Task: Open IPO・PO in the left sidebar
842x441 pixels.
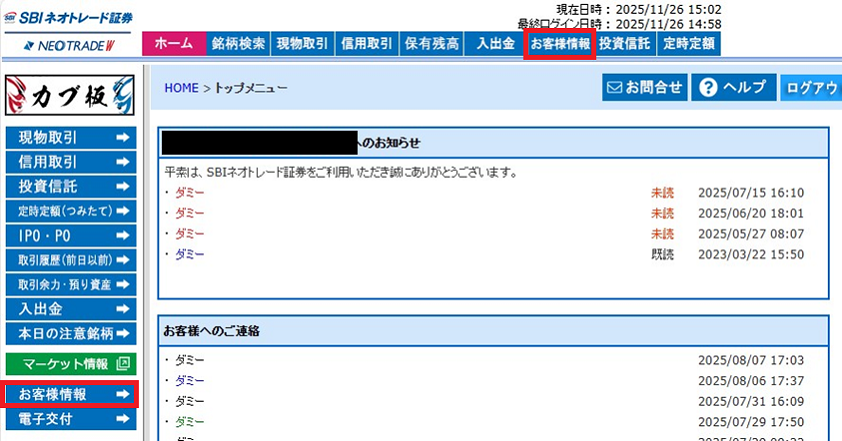Action: 70,236
